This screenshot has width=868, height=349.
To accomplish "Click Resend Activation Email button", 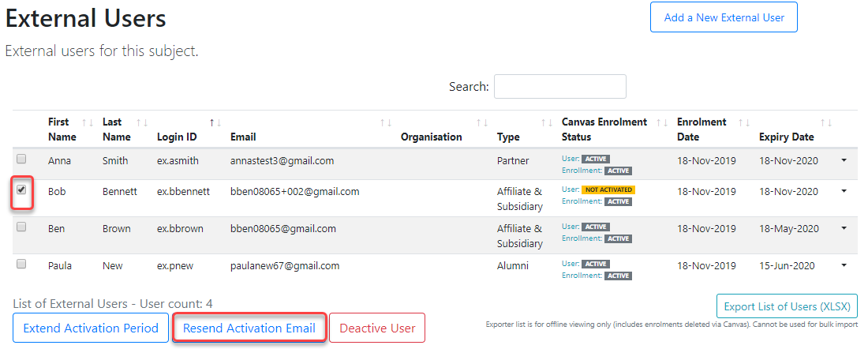I will tap(249, 328).
